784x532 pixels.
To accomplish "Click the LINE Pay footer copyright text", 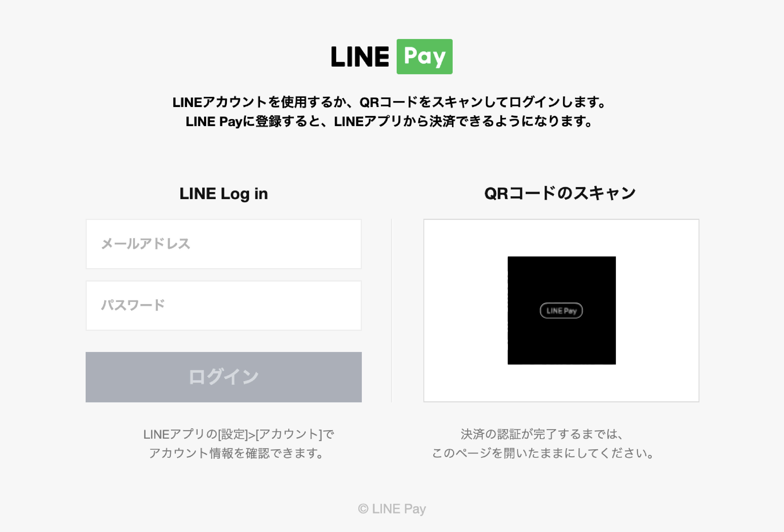I will click(392, 509).
